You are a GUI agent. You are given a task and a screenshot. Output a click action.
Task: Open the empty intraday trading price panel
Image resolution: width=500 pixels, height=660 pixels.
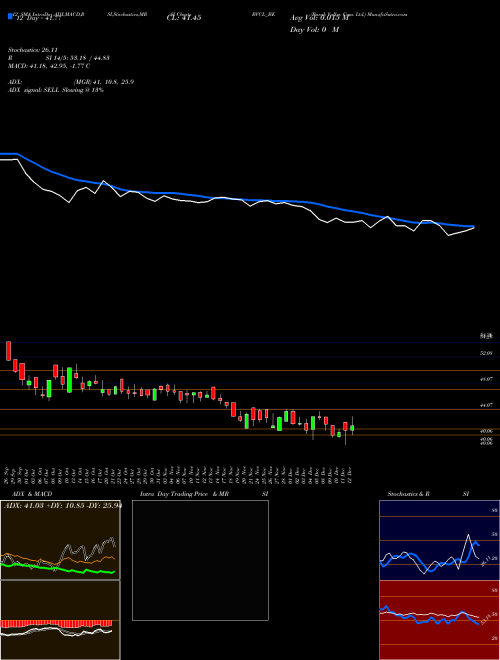(200, 560)
